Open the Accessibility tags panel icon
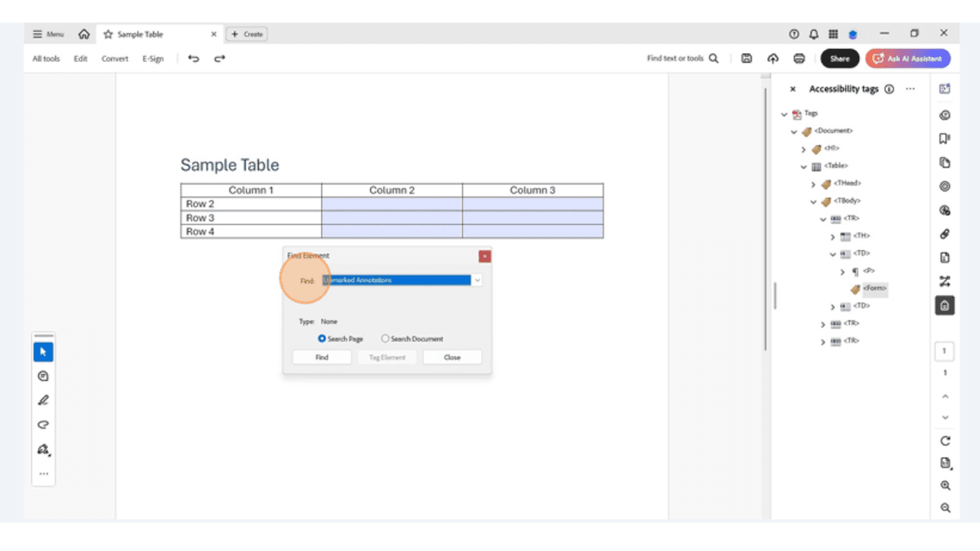980x551 pixels. click(x=944, y=305)
